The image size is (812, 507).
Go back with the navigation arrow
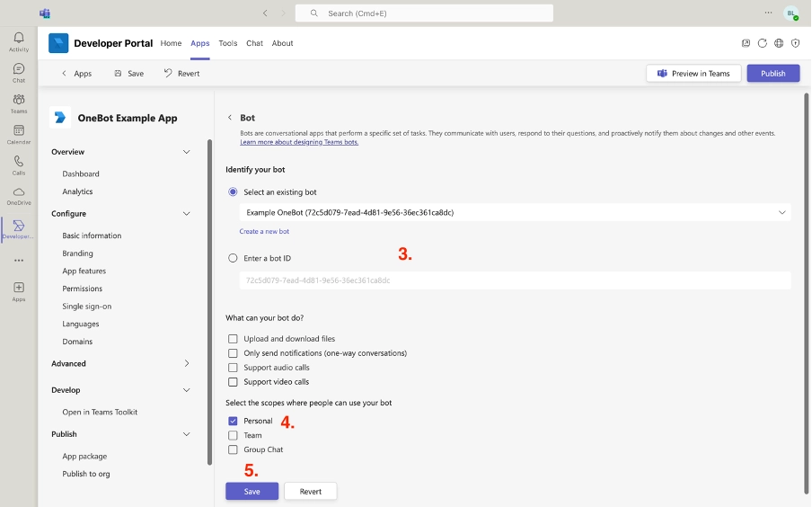pyautogui.click(x=265, y=13)
